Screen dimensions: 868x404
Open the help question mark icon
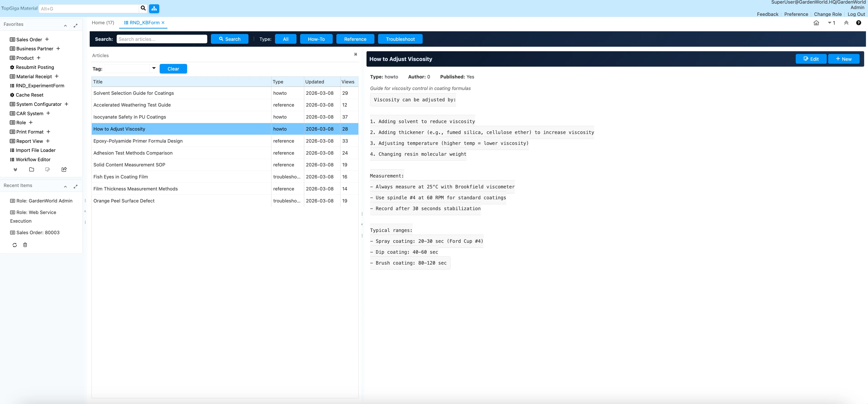[858, 23]
